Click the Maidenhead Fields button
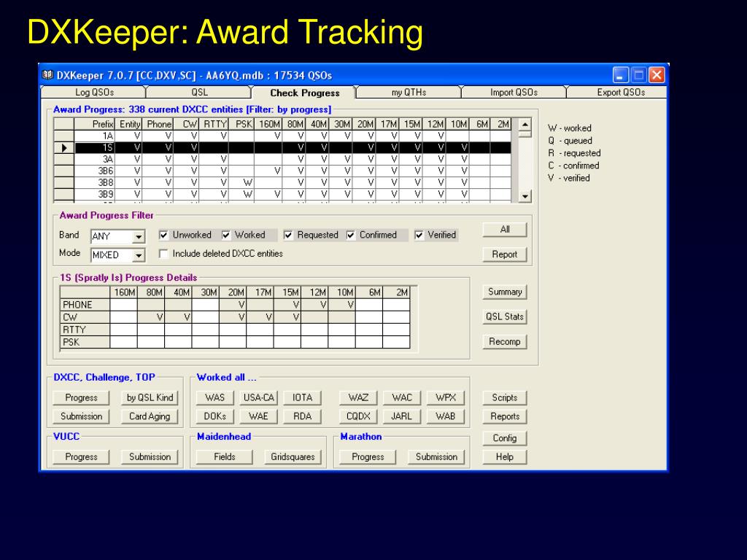The image size is (747, 560). (x=225, y=456)
